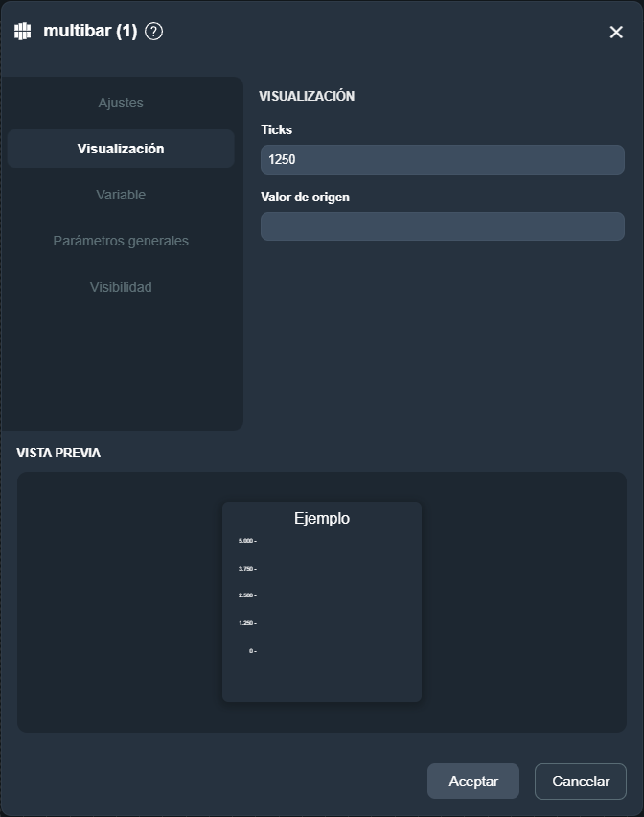Close the multibar dialog with X
The width and height of the screenshot is (644, 817).
(x=616, y=32)
